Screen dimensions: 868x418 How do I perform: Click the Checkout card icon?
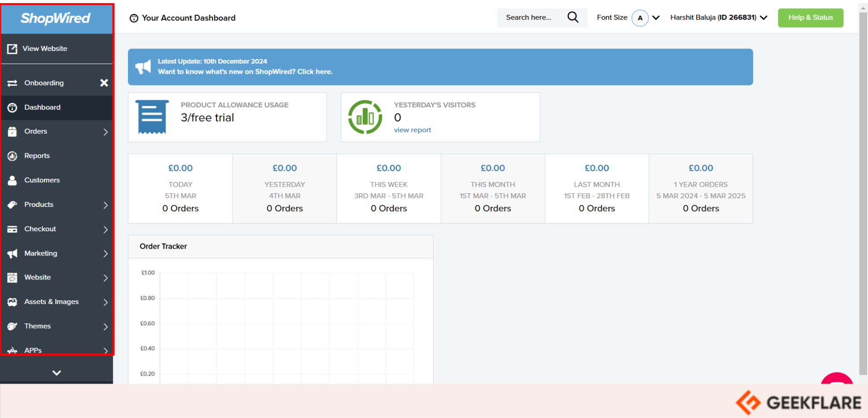point(12,229)
